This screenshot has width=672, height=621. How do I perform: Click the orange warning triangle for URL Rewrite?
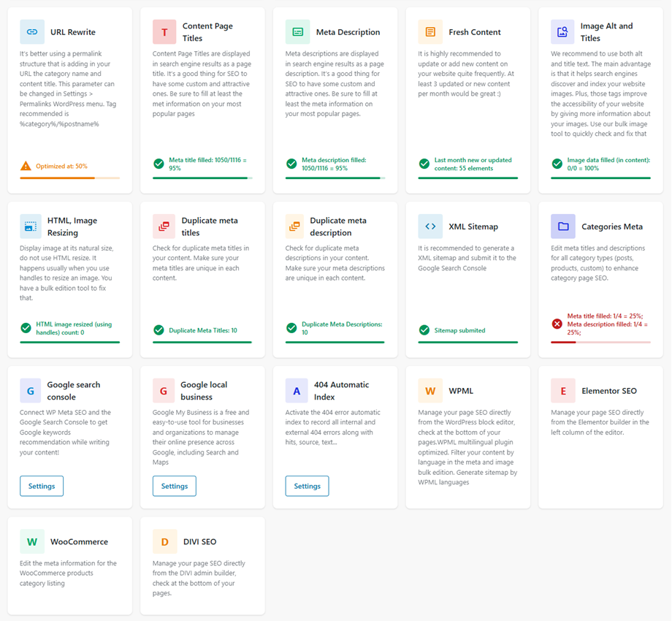[26, 166]
